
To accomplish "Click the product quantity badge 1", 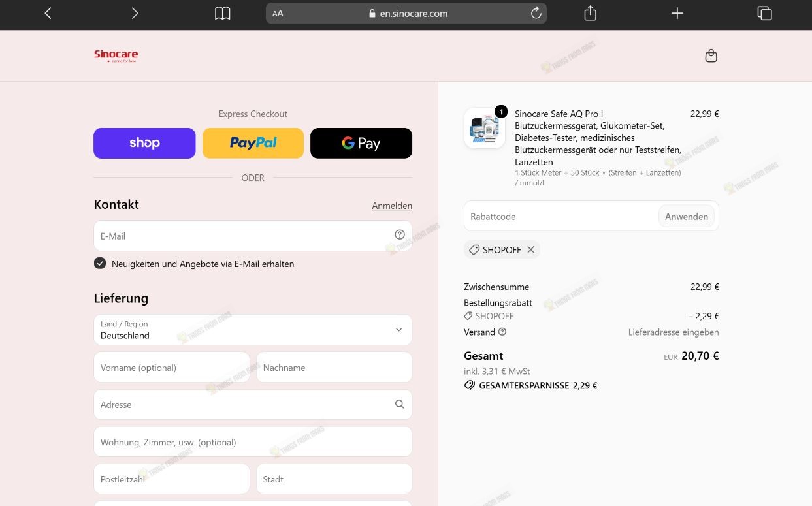I will [501, 112].
